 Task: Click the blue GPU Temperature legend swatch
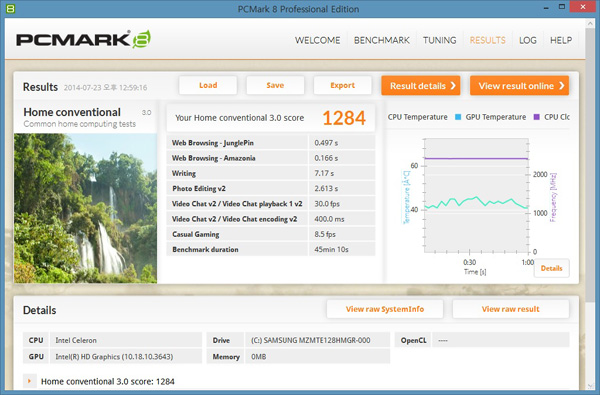tap(458, 117)
